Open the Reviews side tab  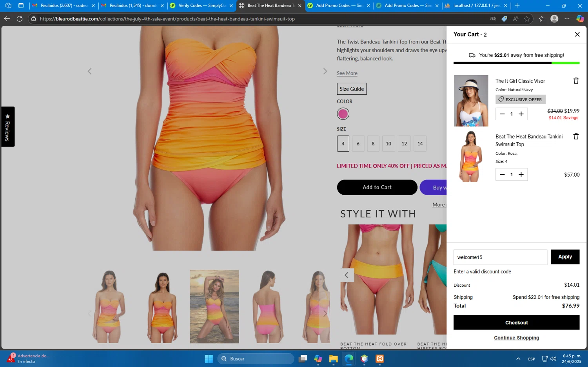pos(7,127)
